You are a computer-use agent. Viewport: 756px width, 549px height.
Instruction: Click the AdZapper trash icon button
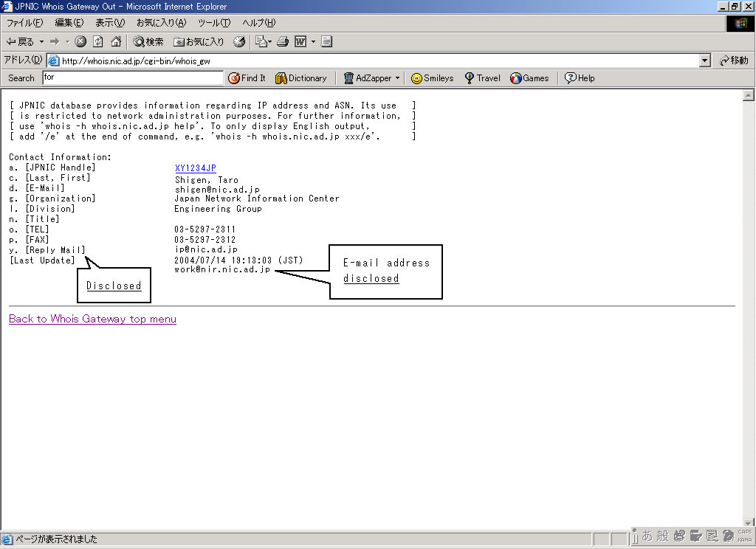click(368, 78)
